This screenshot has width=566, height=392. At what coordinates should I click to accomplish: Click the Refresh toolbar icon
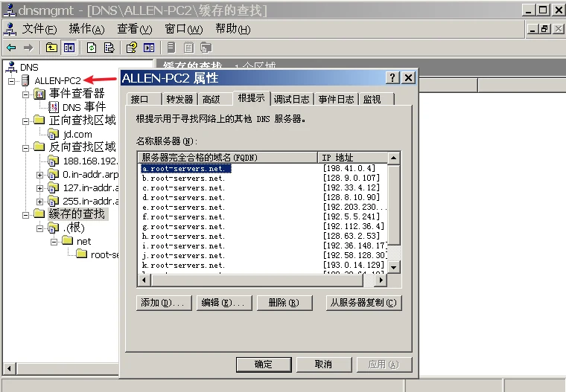[x=92, y=48]
